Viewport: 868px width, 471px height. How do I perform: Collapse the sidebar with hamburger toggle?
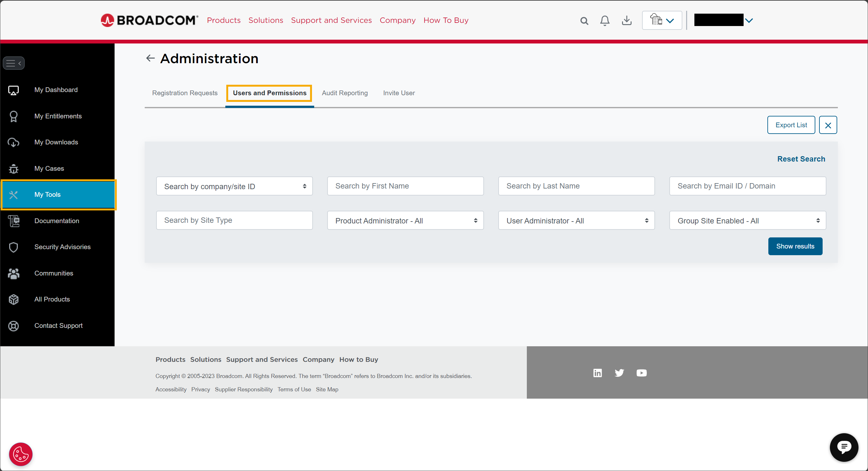click(14, 63)
